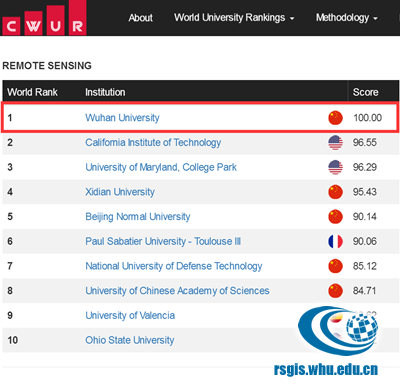Expand World University Rankings dropdown menu
The width and height of the screenshot is (400, 391).
234,18
